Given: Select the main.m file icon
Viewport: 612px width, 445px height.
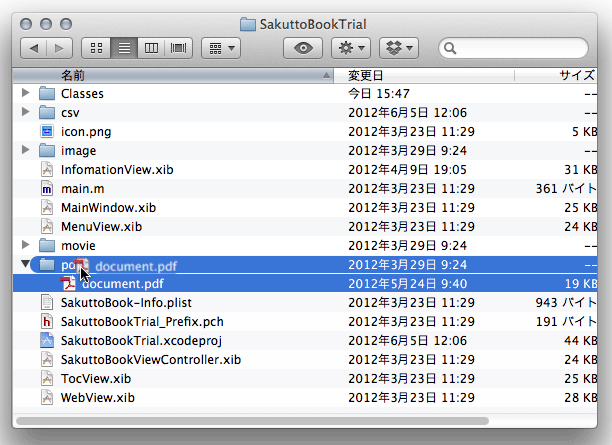Looking at the screenshot, I should tap(47, 189).
